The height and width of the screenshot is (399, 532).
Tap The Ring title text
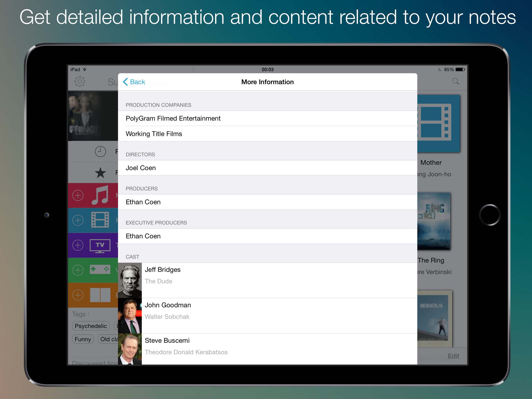pos(431,260)
